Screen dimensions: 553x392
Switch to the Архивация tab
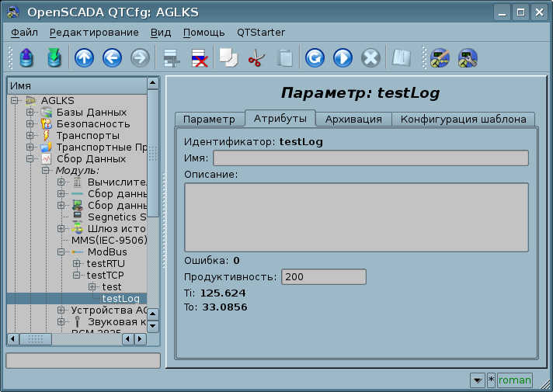(353, 119)
